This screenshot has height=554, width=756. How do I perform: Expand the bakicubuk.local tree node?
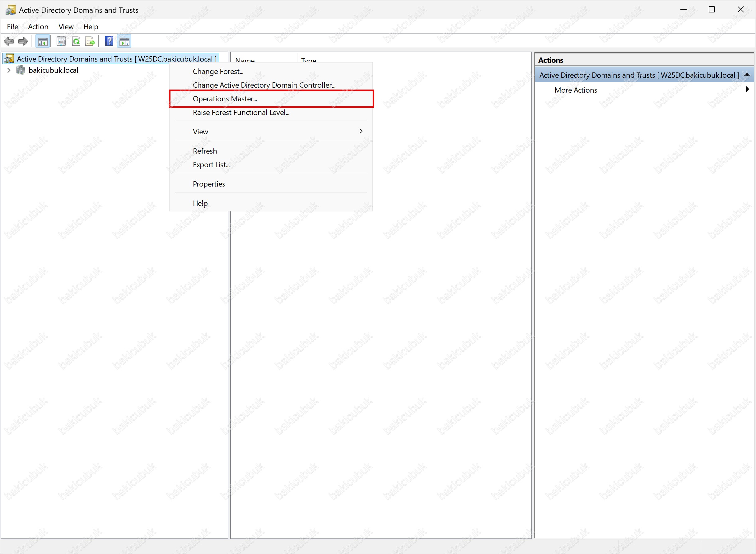(x=9, y=70)
